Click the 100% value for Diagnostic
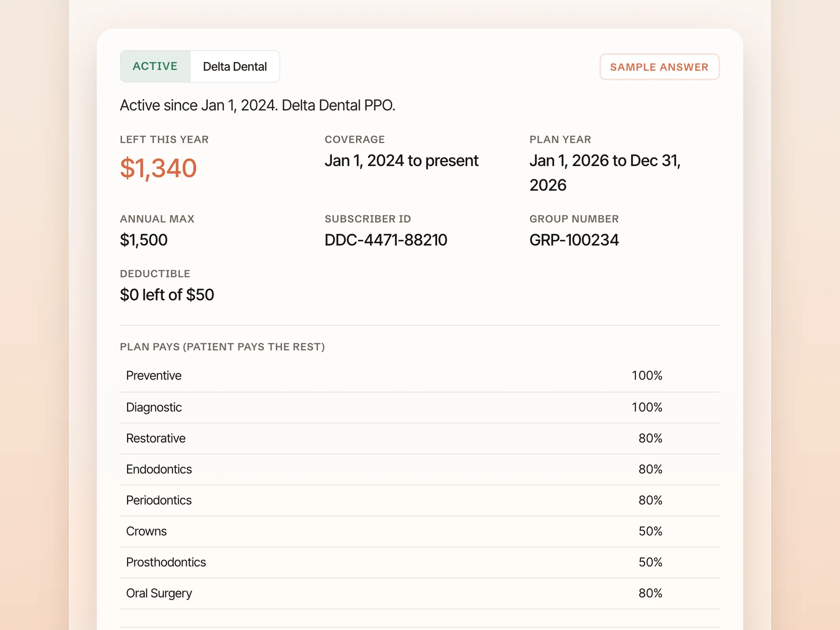 (647, 407)
